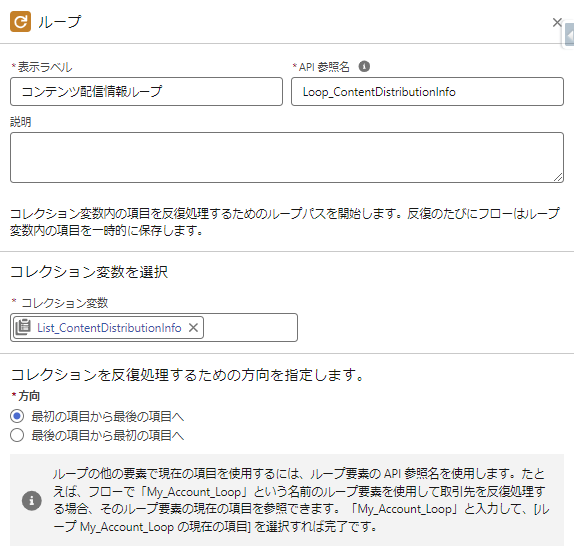Remove the List_ContentDistributionInfo pill with X
This screenshot has height=558, width=574.
point(193,327)
